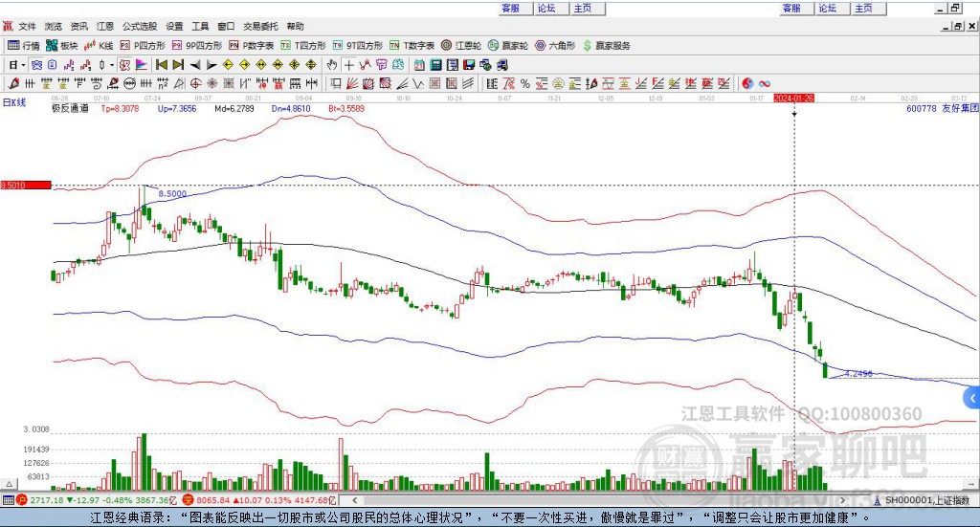Open the T数字表 tool
The width and height of the screenshot is (980, 527).
pyautogui.click(x=412, y=46)
